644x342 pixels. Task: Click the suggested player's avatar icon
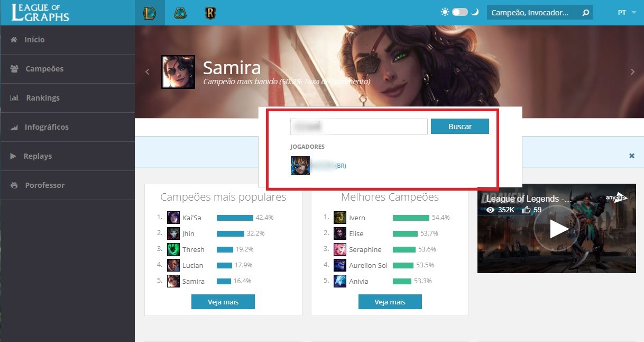pos(300,166)
